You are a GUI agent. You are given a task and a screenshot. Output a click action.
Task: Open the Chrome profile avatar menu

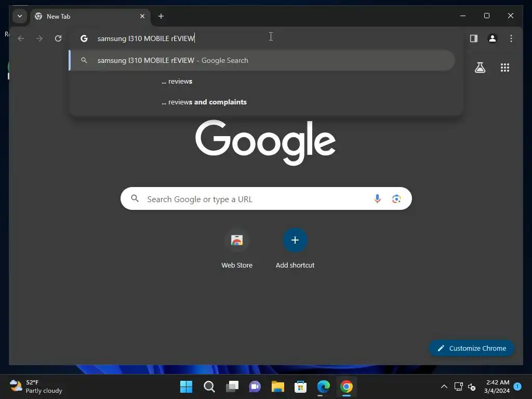pyautogui.click(x=493, y=38)
